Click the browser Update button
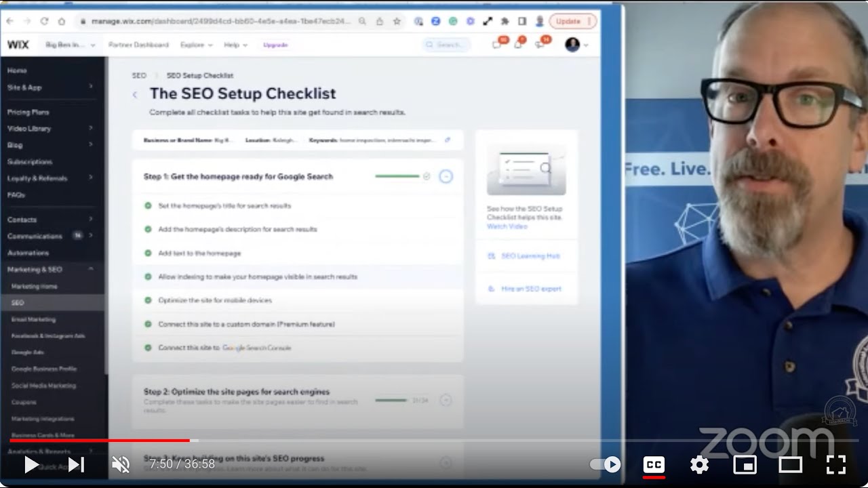Screen dimensions: 868x488 pyautogui.click(x=572, y=22)
